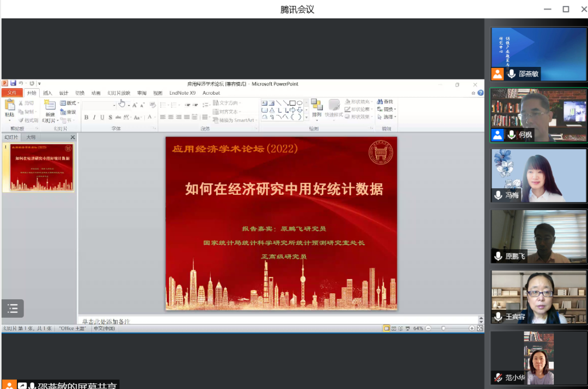Click the Replace (替换) button
This screenshot has width=588, height=389.
point(389,109)
